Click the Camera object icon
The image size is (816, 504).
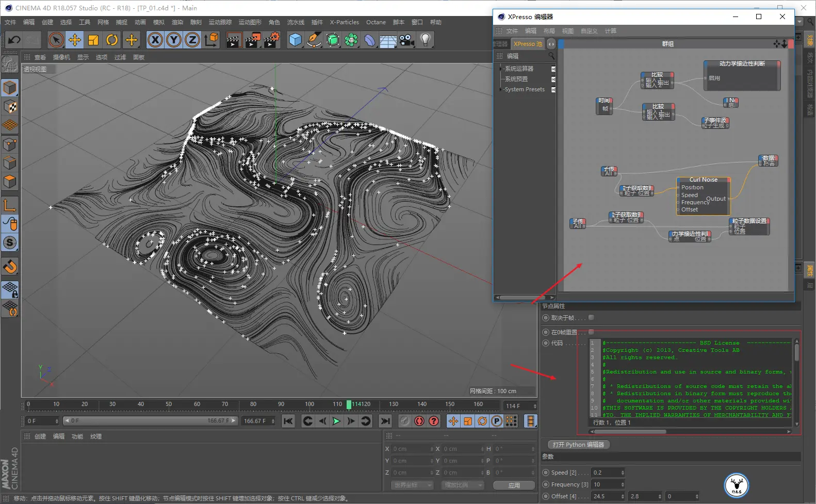point(407,40)
